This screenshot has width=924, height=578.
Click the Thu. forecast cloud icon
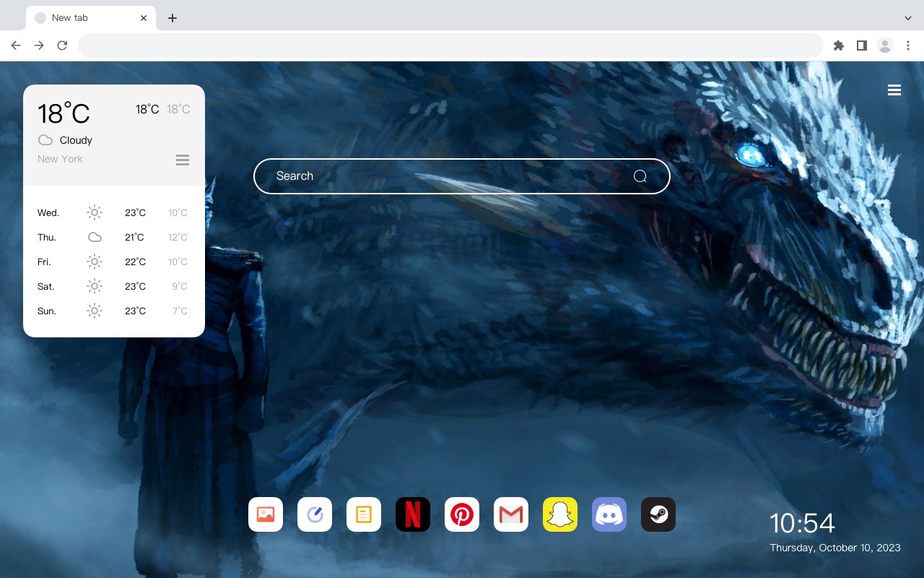[95, 237]
